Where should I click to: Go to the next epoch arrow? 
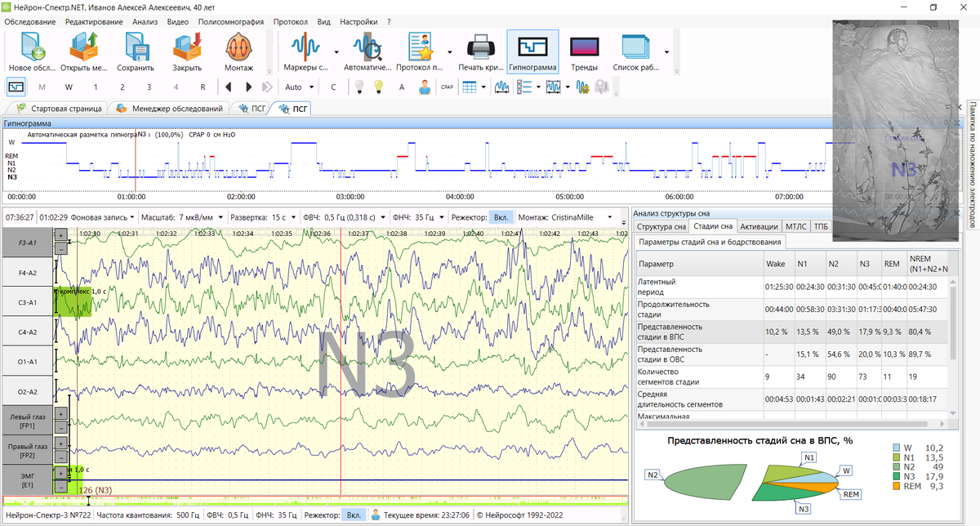click(x=247, y=87)
